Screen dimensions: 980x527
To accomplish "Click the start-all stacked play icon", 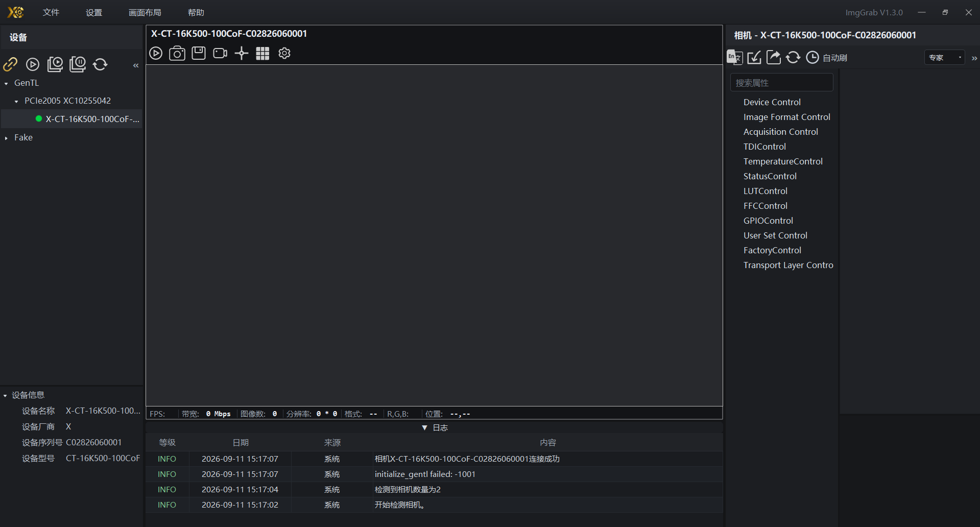I will pos(55,64).
